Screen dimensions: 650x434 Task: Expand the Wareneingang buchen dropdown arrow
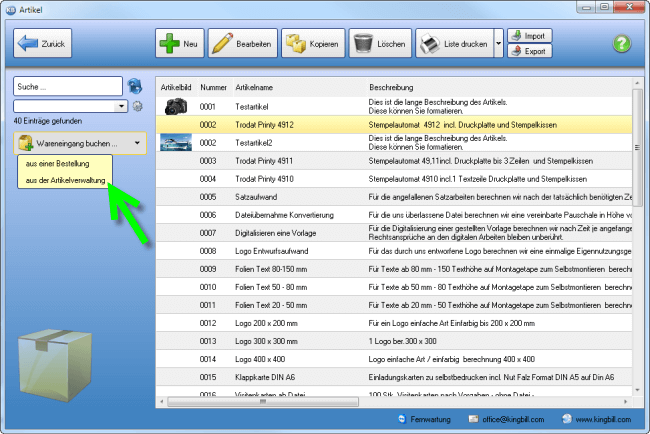(137, 143)
